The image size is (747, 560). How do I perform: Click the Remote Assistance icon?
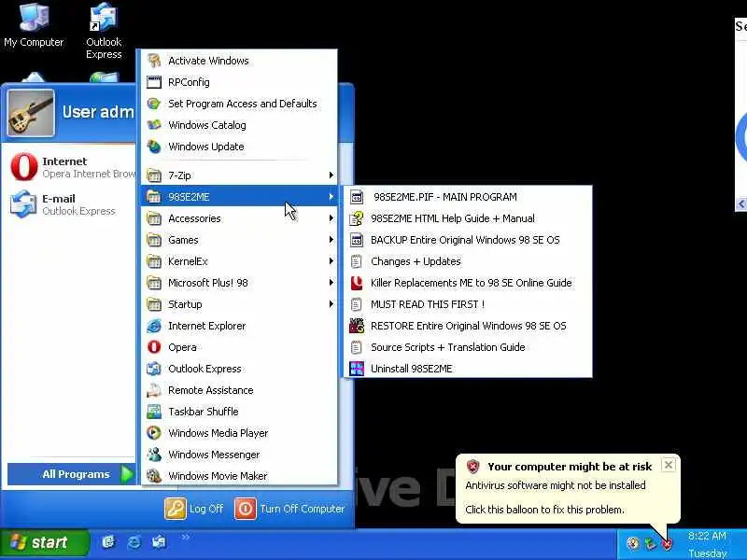(x=154, y=390)
